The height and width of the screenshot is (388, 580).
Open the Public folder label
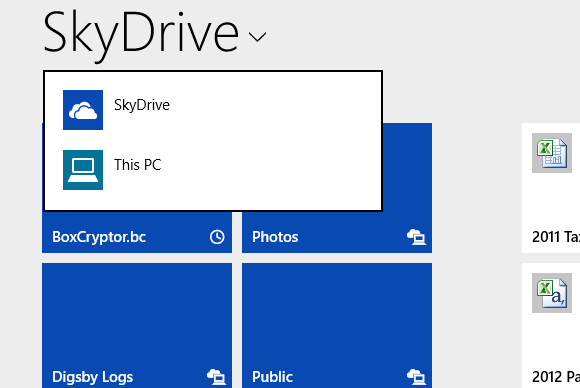pos(273,377)
